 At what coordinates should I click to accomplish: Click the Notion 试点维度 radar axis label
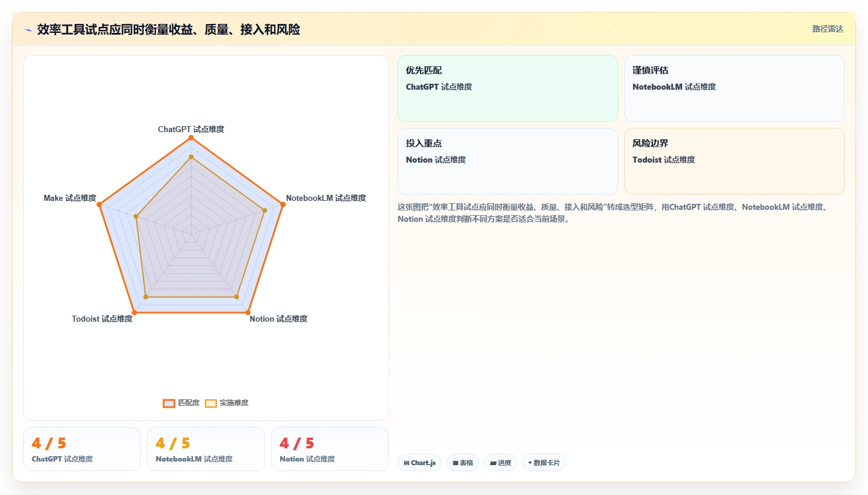[x=278, y=319]
